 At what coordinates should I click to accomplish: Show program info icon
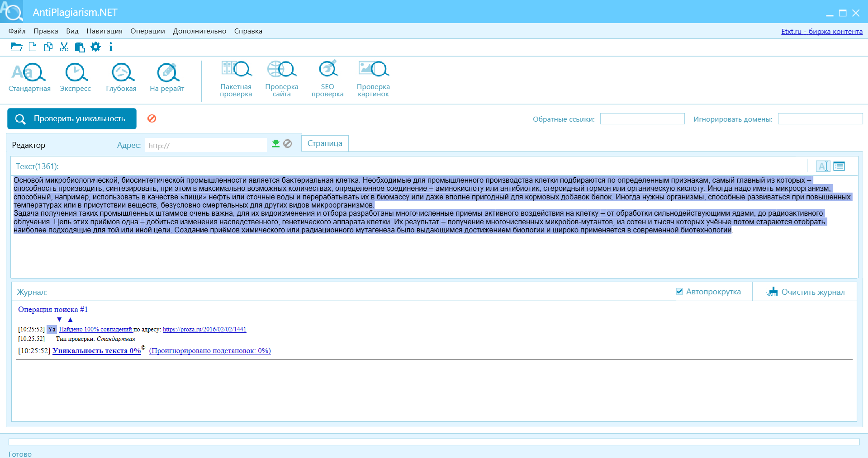[x=111, y=47]
